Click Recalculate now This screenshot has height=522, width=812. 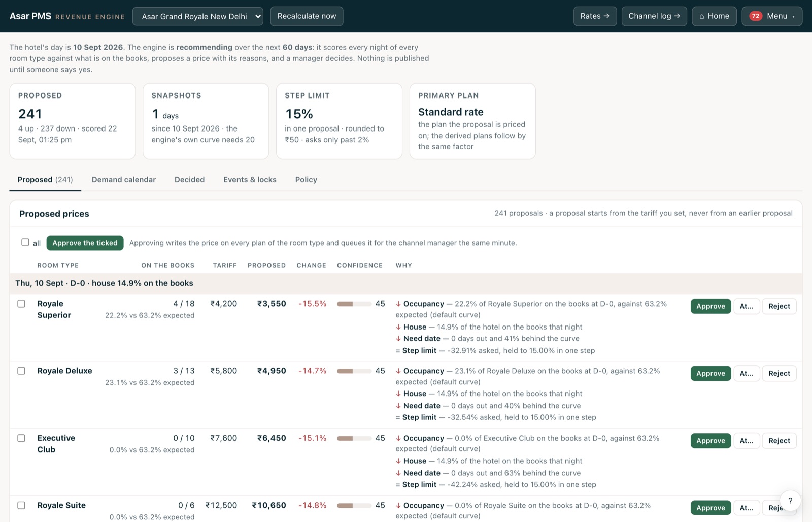point(307,16)
